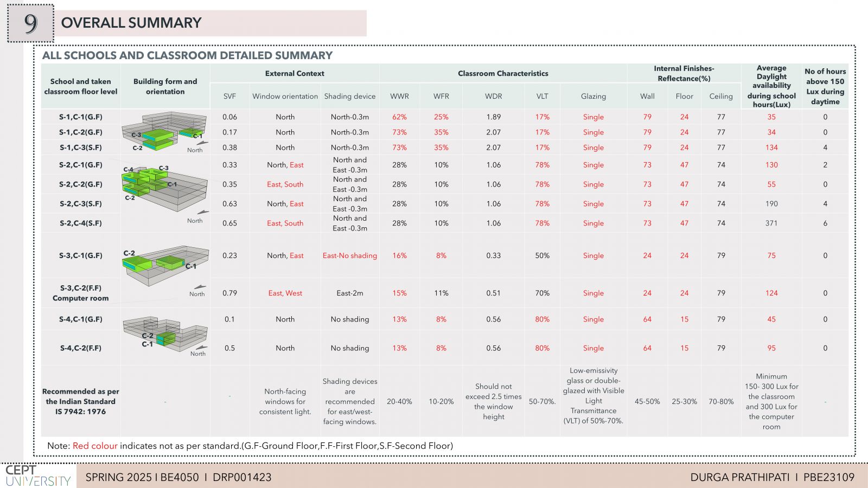Screen dimensions: 868x488
Task: Select the OVERALL SUMMARY title
Action: 131,23
